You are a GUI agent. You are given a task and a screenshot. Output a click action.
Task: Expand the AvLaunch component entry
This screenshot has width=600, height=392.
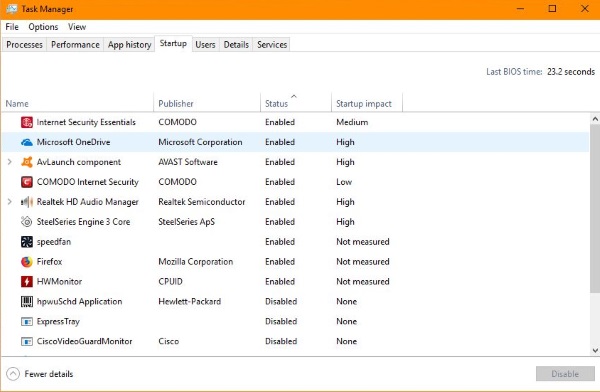coord(10,162)
